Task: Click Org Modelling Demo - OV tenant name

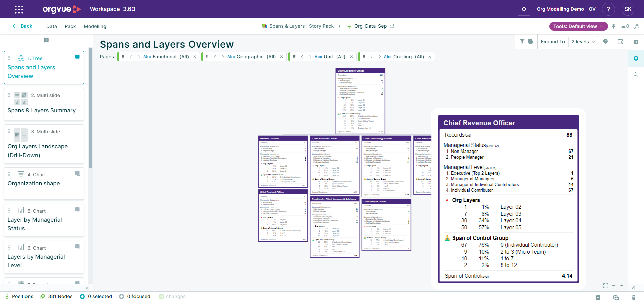Action: point(566,9)
